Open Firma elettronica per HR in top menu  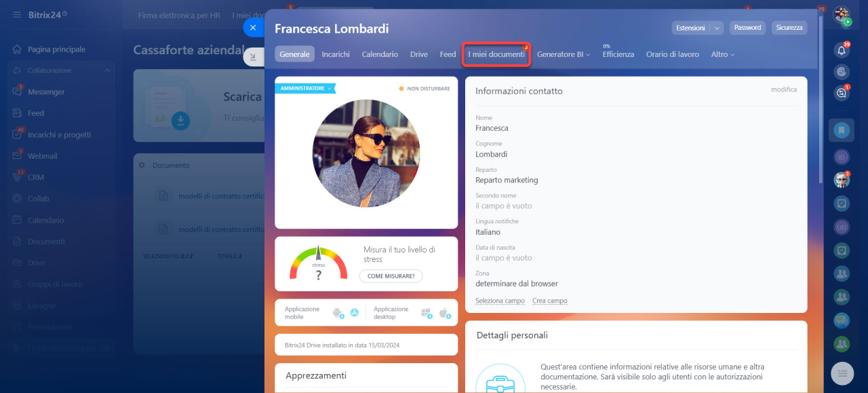click(178, 15)
